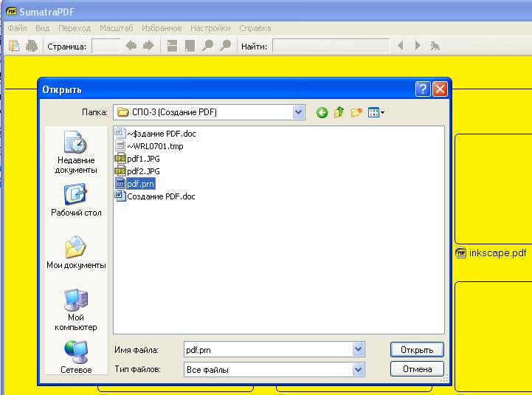Open Мой компьютер in places bar

[76, 310]
